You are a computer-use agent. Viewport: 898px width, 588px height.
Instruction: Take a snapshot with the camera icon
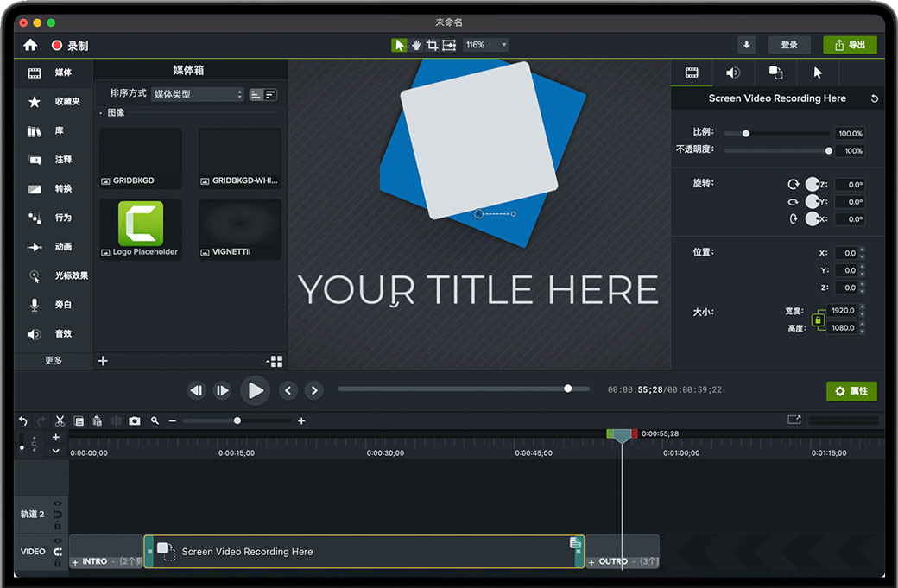(x=135, y=420)
